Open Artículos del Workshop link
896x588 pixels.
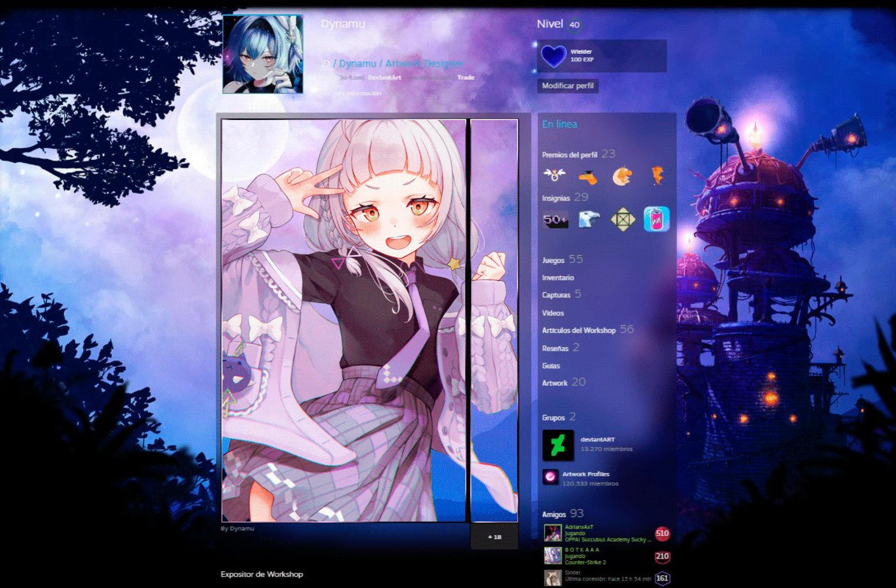coord(579,330)
